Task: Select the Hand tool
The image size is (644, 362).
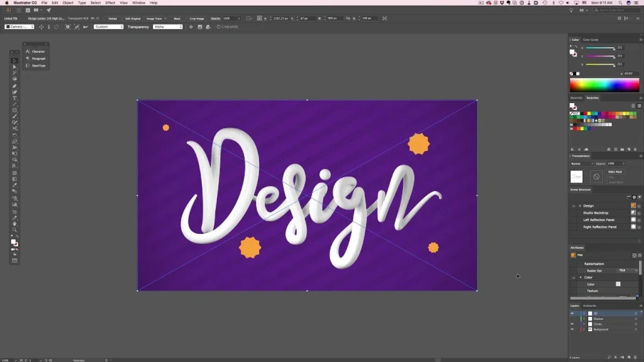Action: coord(14,224)
